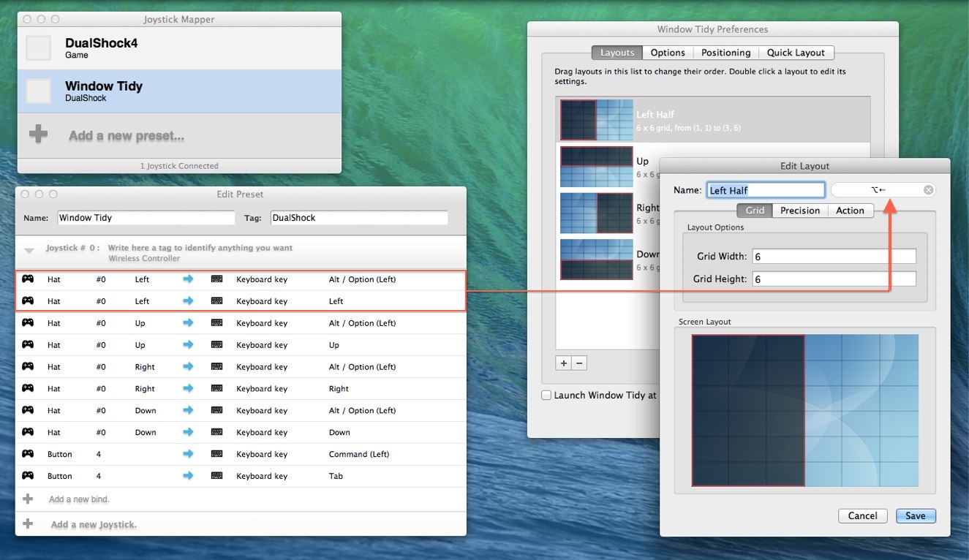Toggle the Window Tidy preset checkbox
This screenshot has width=969, height=560.
tap(38, 91)
